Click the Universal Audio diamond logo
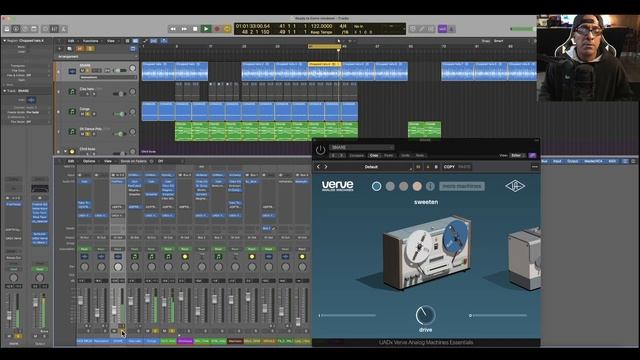This screenshot has width=640, height=360. coord(515,186)
